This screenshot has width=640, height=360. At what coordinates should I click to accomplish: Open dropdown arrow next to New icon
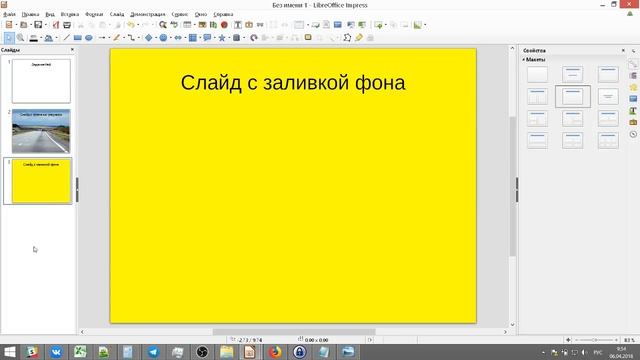point(16,25)
